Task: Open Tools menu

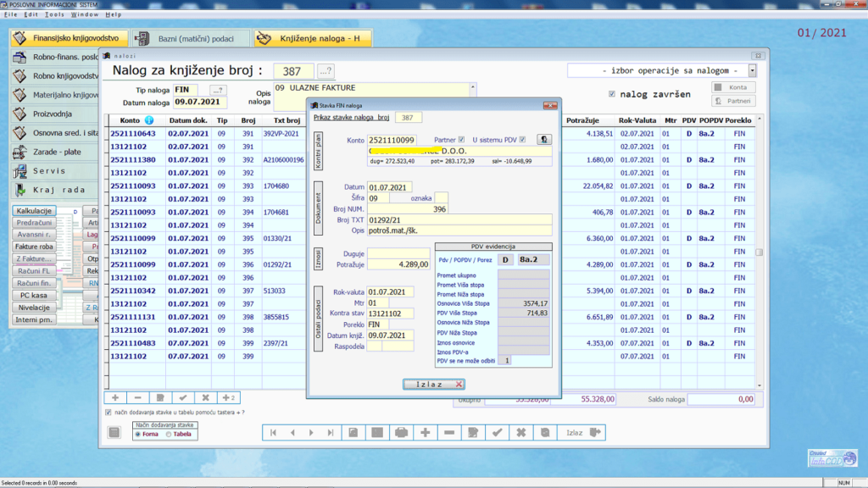Action: (54, 14)
